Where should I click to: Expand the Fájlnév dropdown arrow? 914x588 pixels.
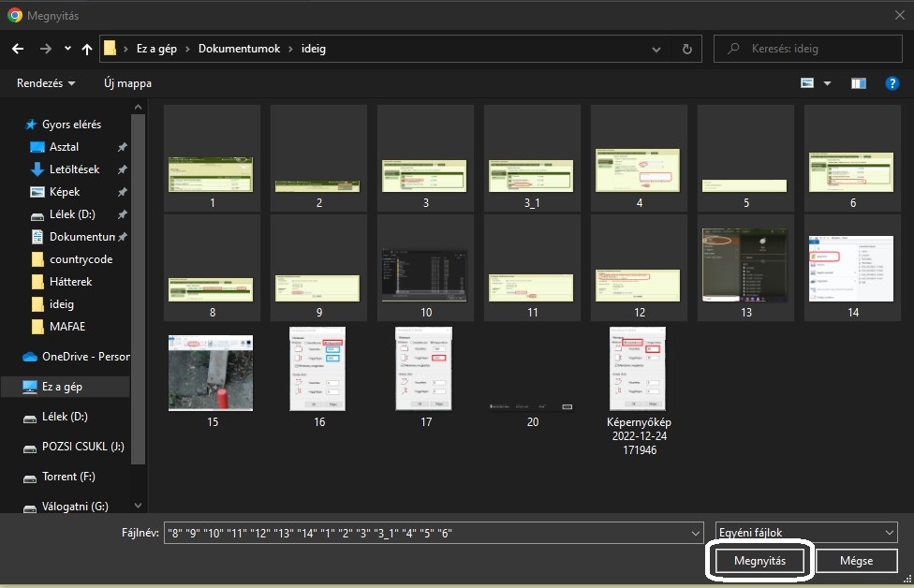click(x=696, y=533)
